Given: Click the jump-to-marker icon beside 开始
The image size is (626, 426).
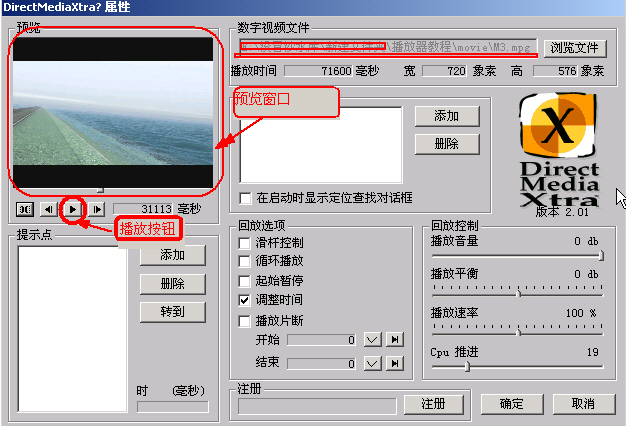Looking at the screenshot, I should coord(395,340).
